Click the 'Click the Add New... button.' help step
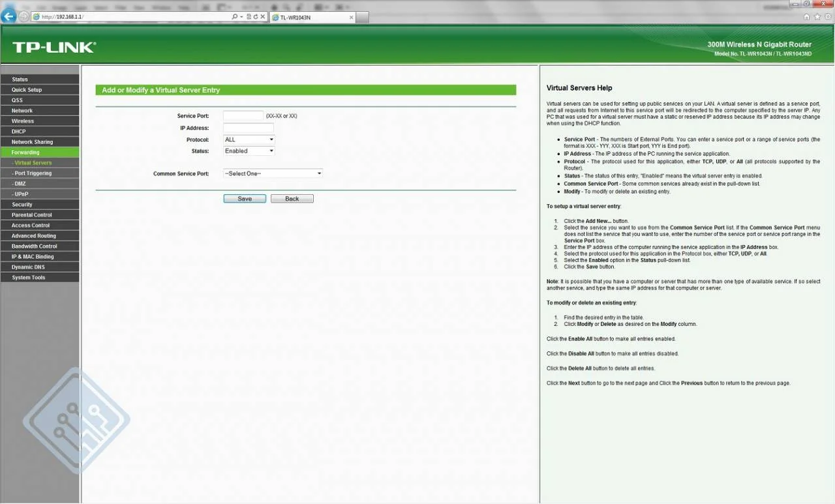The height and width of the screenshot is (504, 835). (x=597, y=221)
